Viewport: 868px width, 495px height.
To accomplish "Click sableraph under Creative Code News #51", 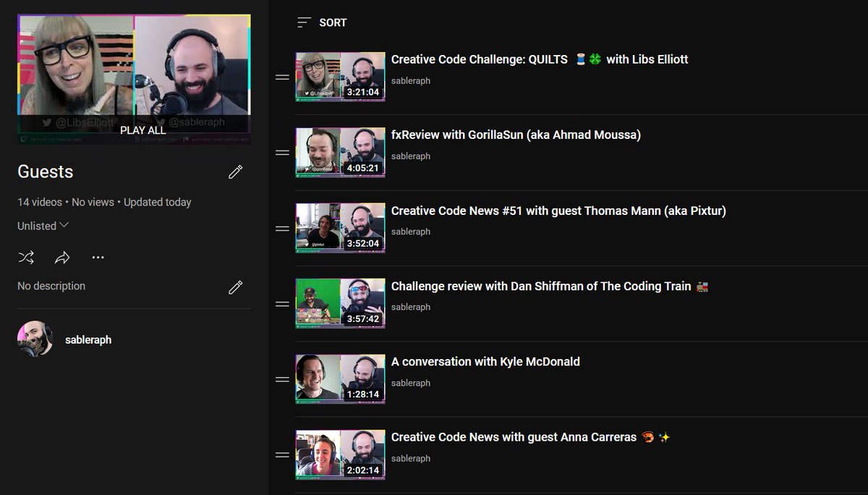I will click(x=411, y=232).
